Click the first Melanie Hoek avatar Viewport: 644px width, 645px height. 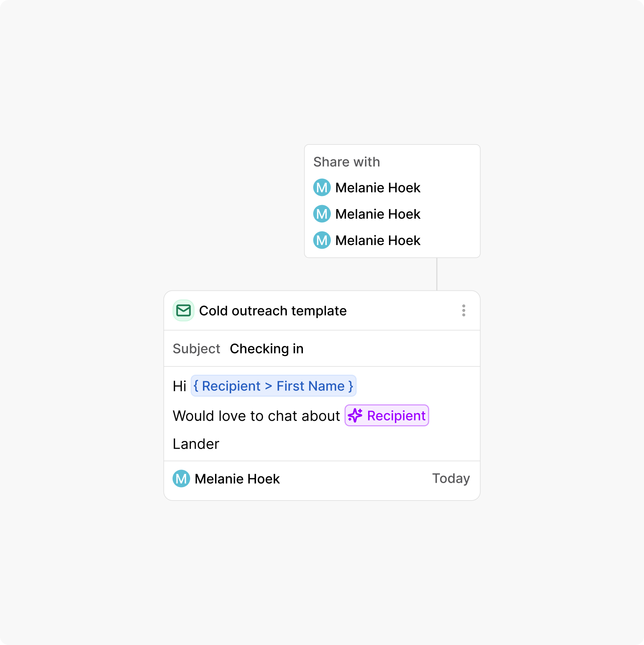[x=322, y=188]
